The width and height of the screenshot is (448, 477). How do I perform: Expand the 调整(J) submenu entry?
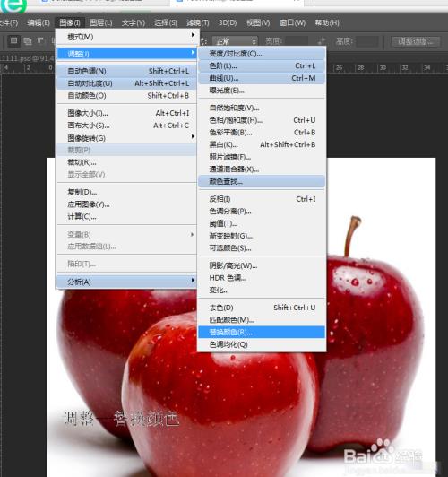[x=127, y=54]
